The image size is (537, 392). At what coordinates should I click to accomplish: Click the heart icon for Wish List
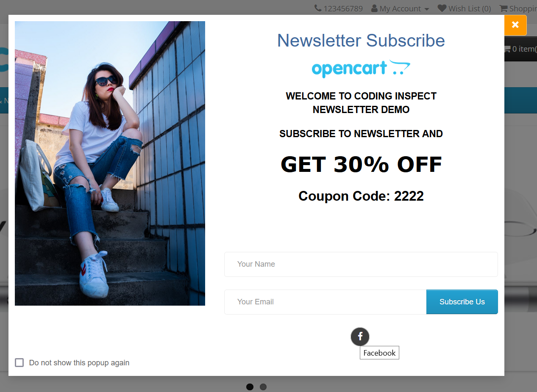(x=442, y=8)
